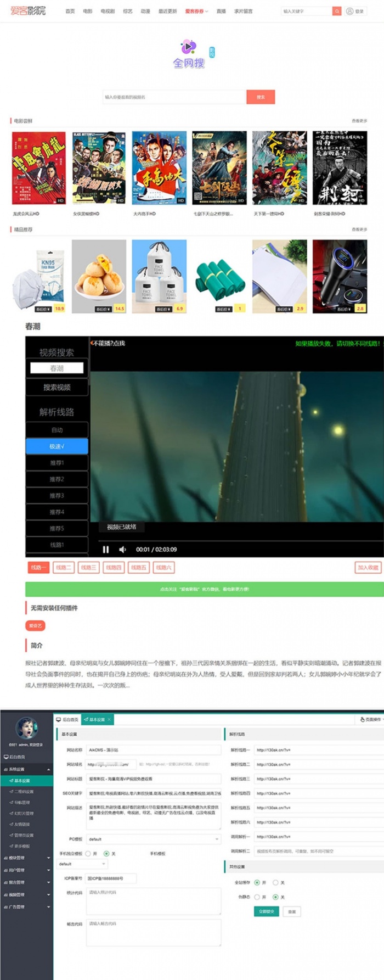Turn 全站缓存 radio to 关
This screenshot has width=384, height=980.
pyautogui.click(x=275, y=883)
